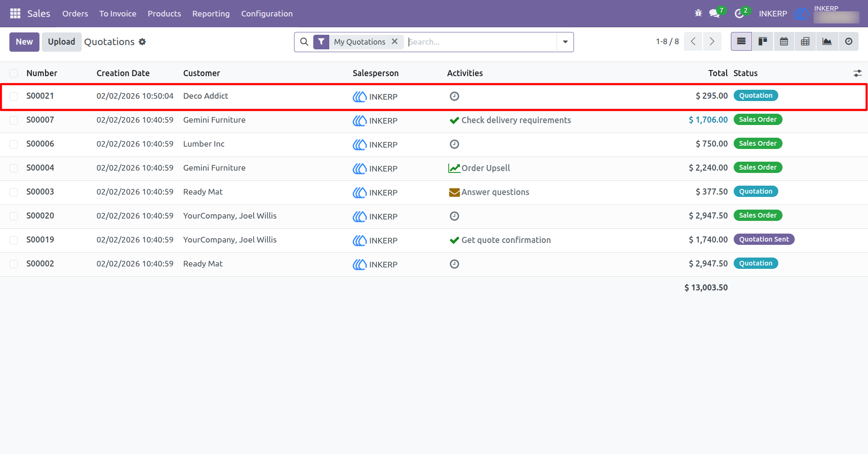Image resolution: width=868 pixels, height=454 pixels.
Task: Sort by the Customer column header
Action: [201, 73]
